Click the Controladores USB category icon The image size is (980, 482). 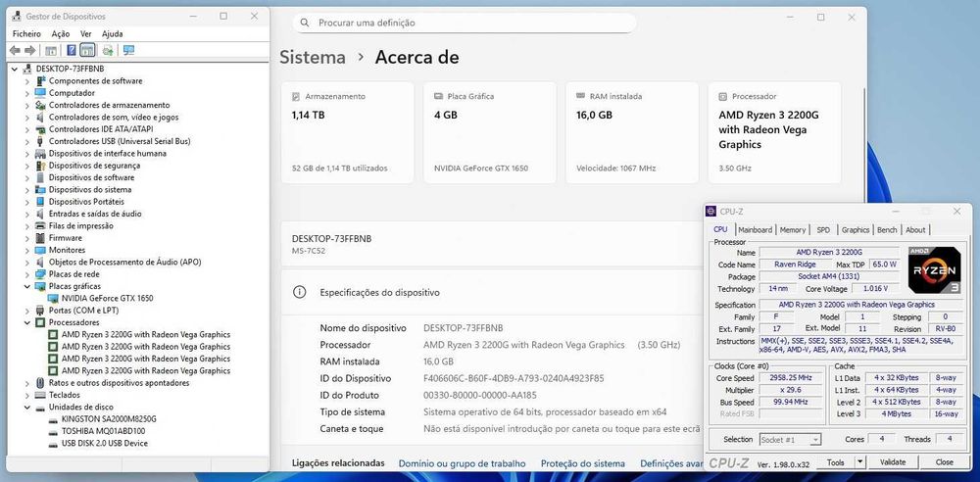pyautogui.click(x=40, y=141)
